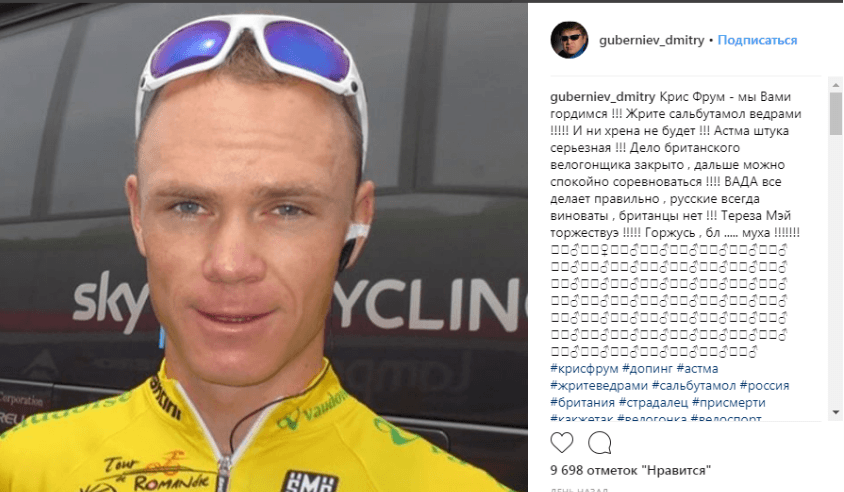Click scrollbar down arrow in caption
844x492 pixels.
tap(836, 413)
